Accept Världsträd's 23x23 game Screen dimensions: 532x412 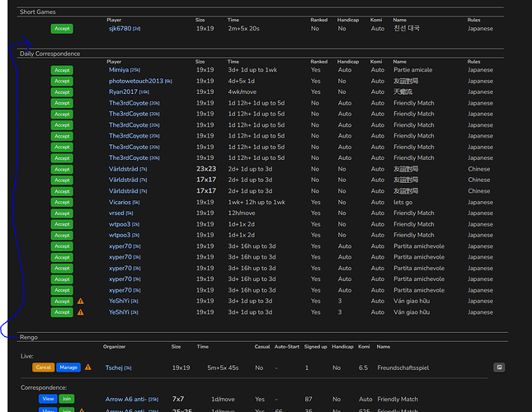point(62,169)
